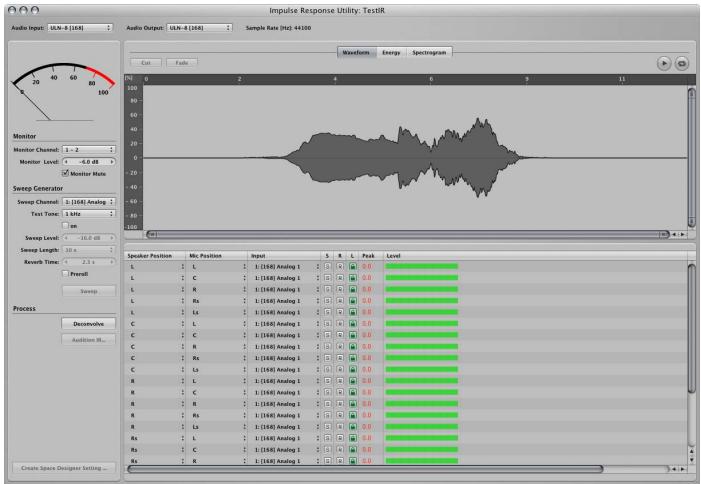This screenshot has height=484, width=701.
Task: Click S icon for speaker Rs, mic C
Action: pos(327,450)
